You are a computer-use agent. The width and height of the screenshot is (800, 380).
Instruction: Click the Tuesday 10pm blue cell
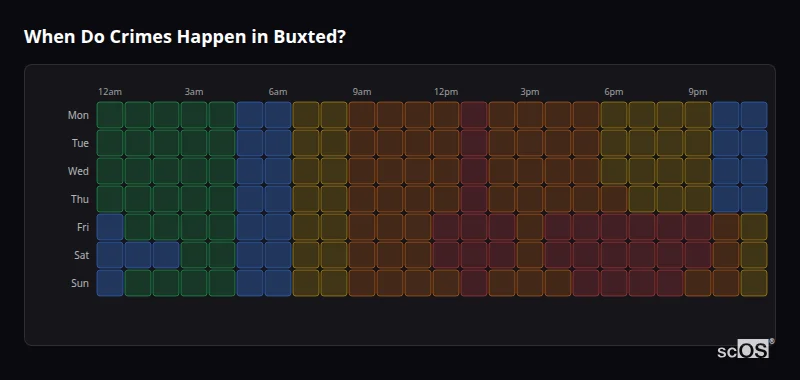(726, 143)
